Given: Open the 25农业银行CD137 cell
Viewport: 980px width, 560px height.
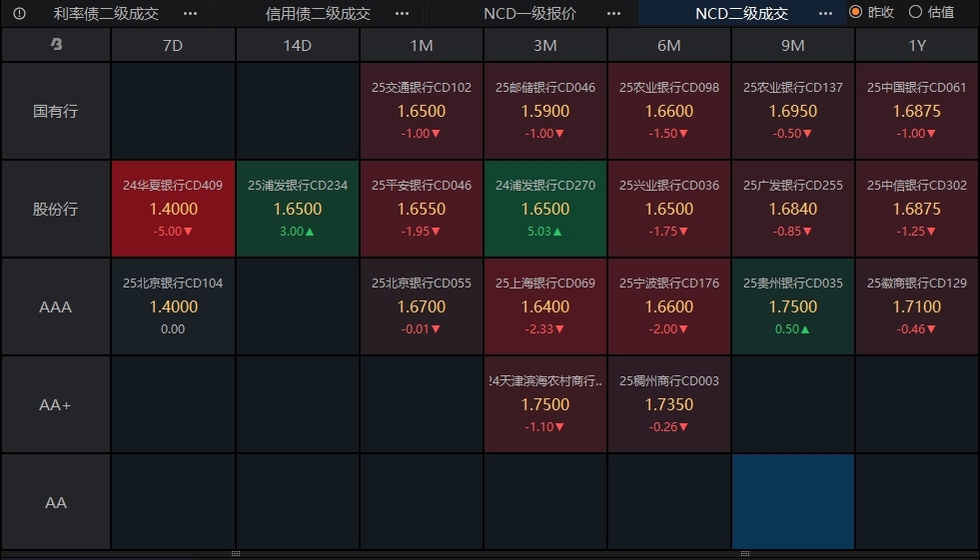Looking at the screenshot, I should coord(792,111).
